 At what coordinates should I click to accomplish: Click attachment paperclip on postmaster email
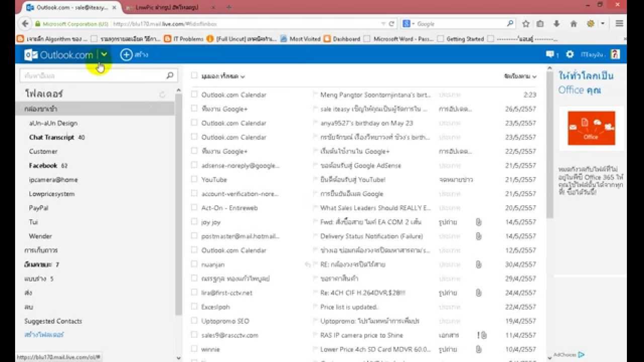(x=478, y=236)
